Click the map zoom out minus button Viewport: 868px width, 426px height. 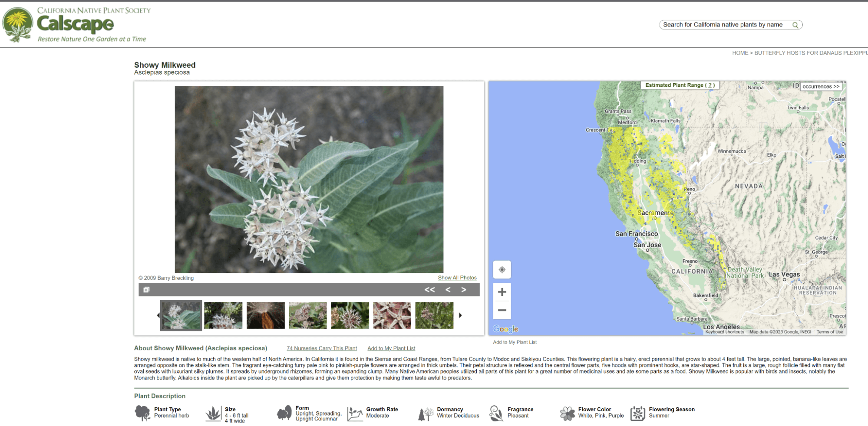[502, 310]
